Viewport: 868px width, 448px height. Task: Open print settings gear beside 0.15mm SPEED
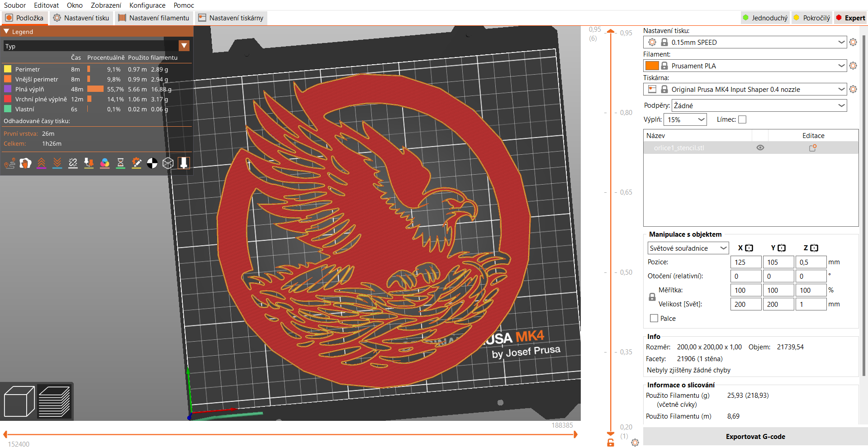(x=853, y=42)
